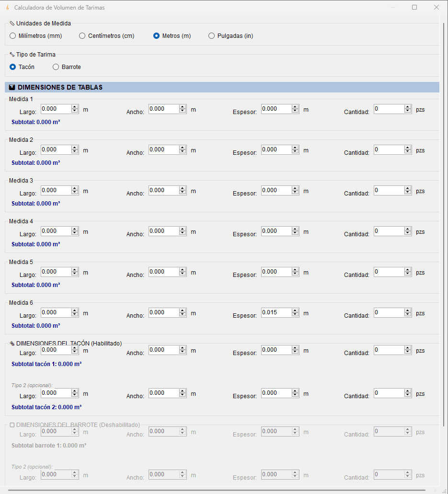Click the 'Medida 5' group label
This screenshot has width=448, height=494.
[21, 262]
